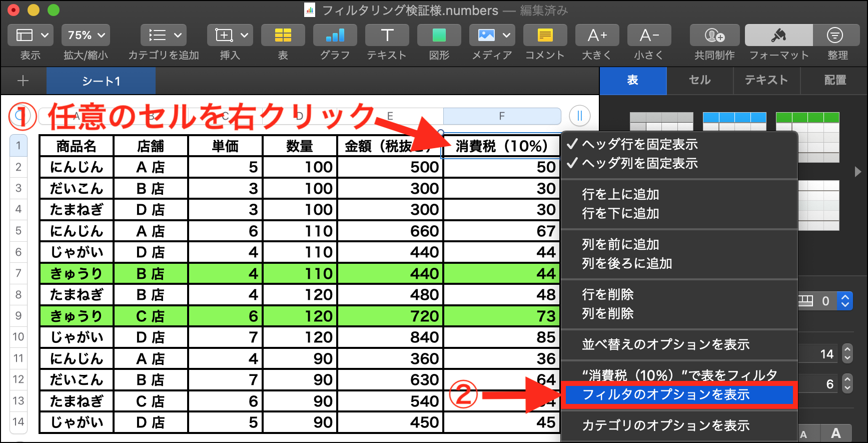The width and height of the screenshot is (868, 443).
Task: Switch to the セル tab in sidebar
Action: (x=699, y=80)
